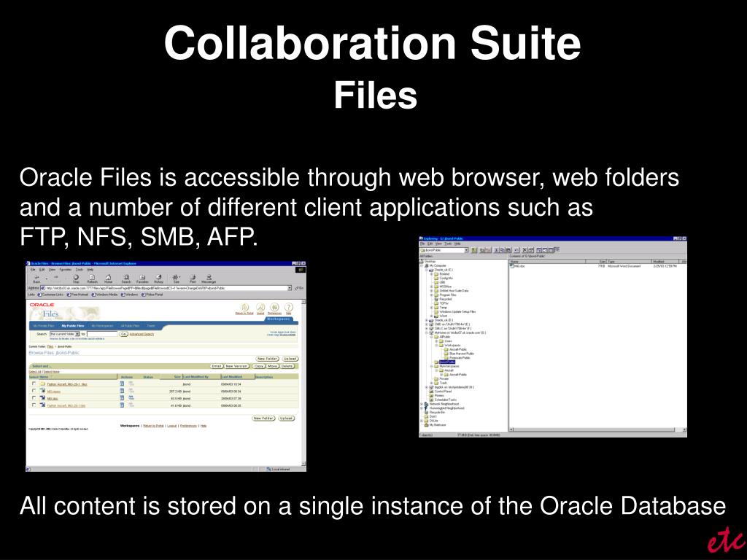Open the folder path dropdown in Explorer toolbar
This screenshot has width=747, height=560.
(466, 250)
